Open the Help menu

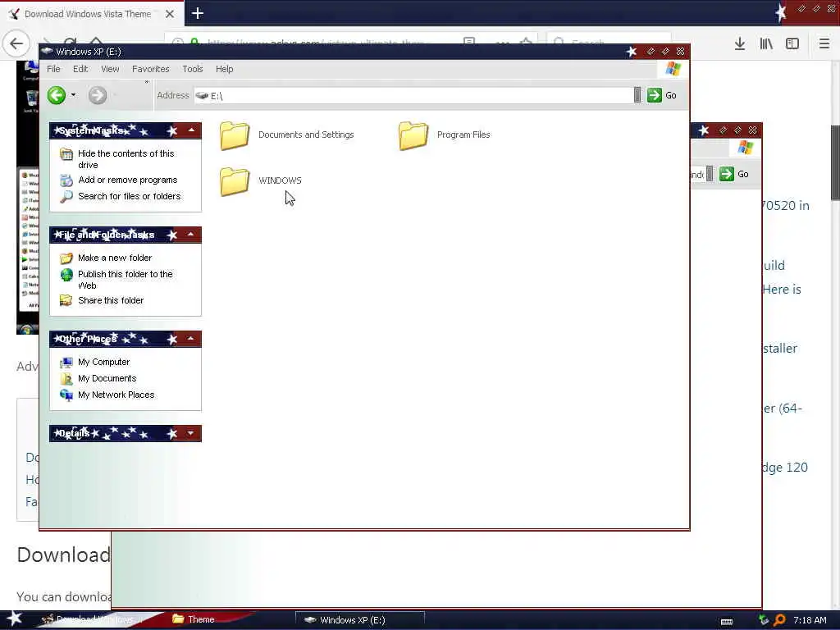225,69
